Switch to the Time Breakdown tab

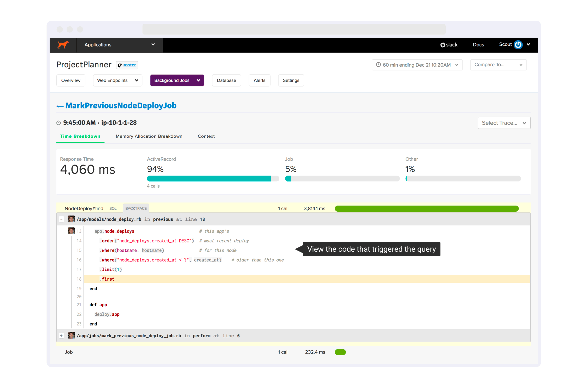[80, 136]
